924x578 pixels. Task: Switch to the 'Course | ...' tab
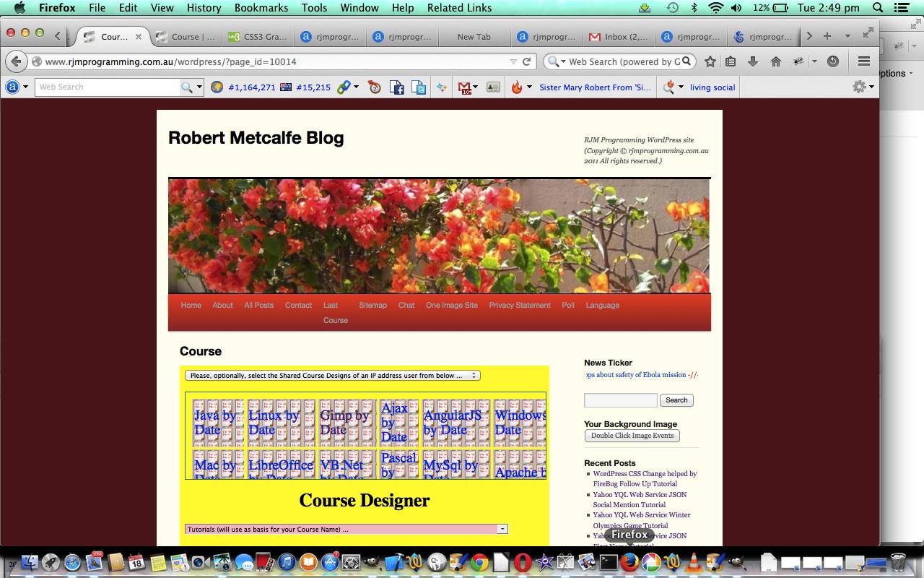pyautogui.click(x=185, y=36)
